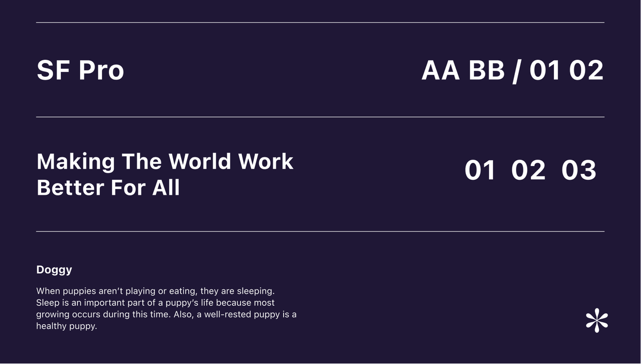Viewport: 641px width, 364px height.
Task: Click the Better For All headline line
Action: [x=108, y=187]
